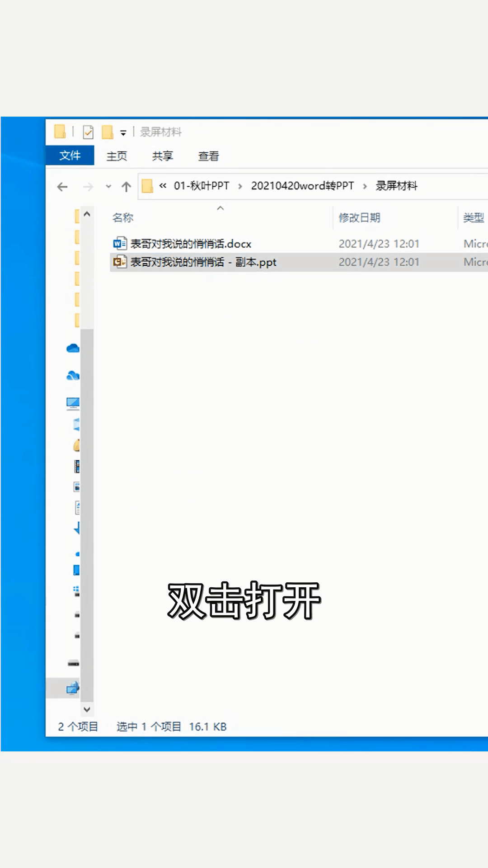Viewport: 488px width, 868px height.
Task: Expand the chevron after 01-秋叶PPT in path
Action: click(240, 186)
